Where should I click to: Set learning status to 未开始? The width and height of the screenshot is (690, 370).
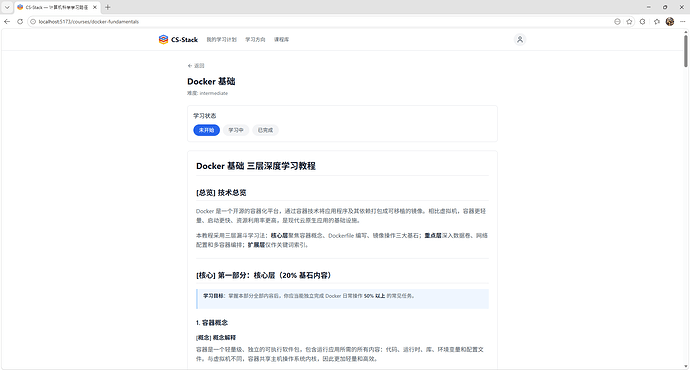click(x=206, y=130)
